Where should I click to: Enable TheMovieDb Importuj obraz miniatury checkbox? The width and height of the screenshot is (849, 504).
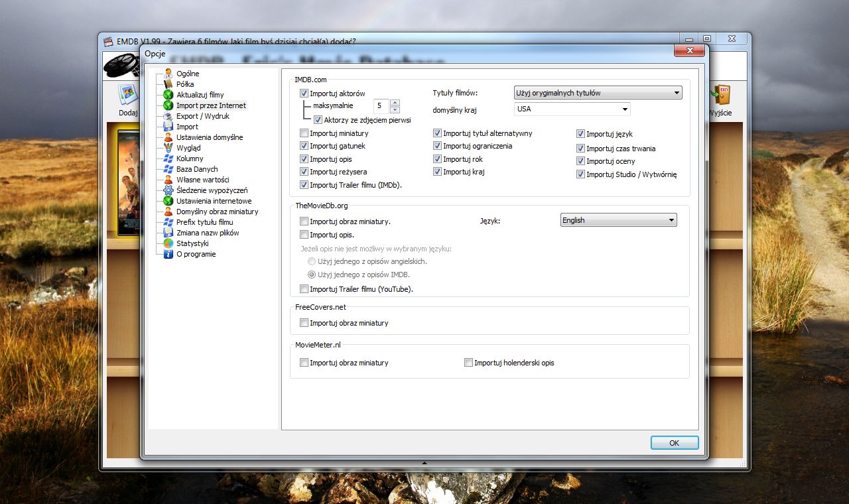pyautogui.click(x=304, y=221)
